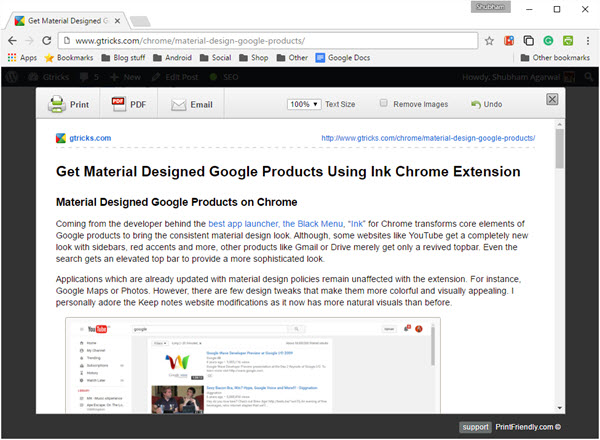Click the green PrintFriendly extension icon
Viewport: 600px width, 440px height.
coord(568,41)
